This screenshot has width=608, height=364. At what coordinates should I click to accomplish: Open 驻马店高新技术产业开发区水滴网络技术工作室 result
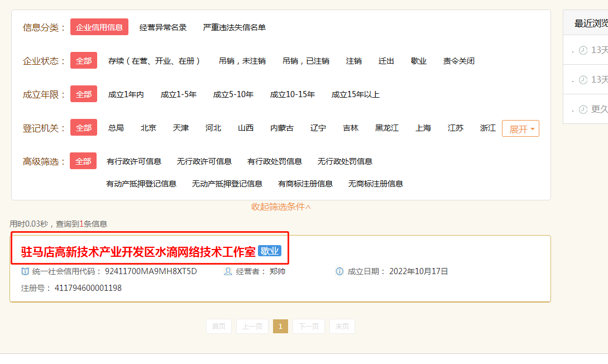pos(138,252)
